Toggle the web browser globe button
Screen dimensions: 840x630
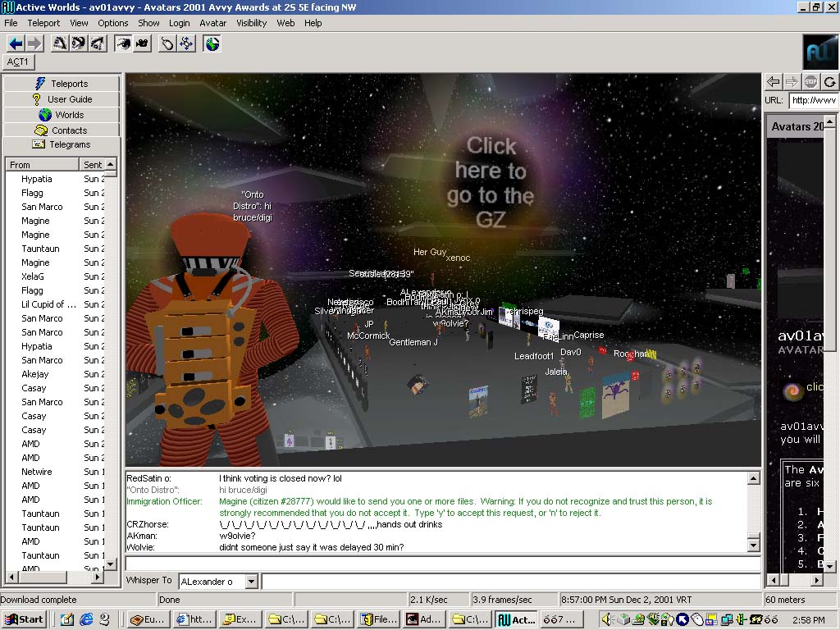[212, 43]
